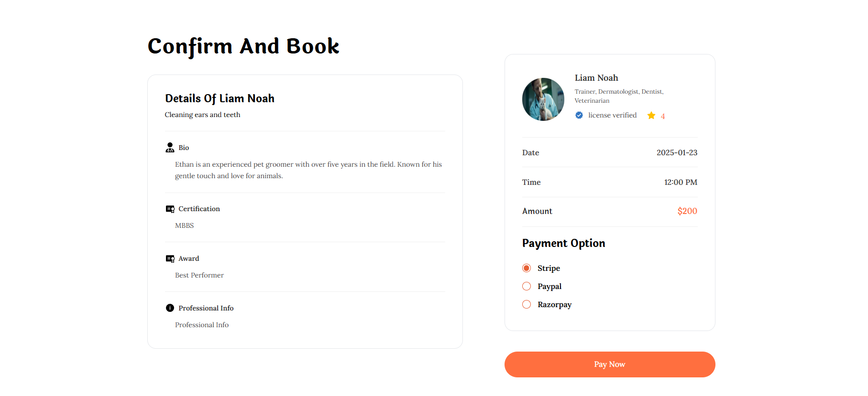868x396 pixels.
Task: Click the Certification badge icon
Action: pyautogui.click(x=170, y=209)
